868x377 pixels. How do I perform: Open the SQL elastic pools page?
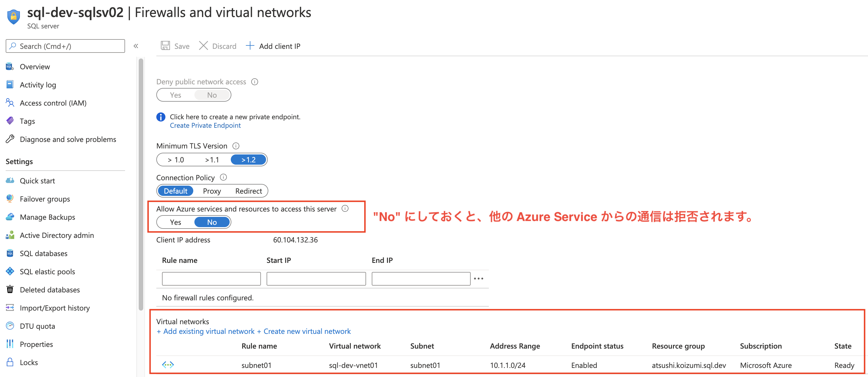tap(47, 272)
